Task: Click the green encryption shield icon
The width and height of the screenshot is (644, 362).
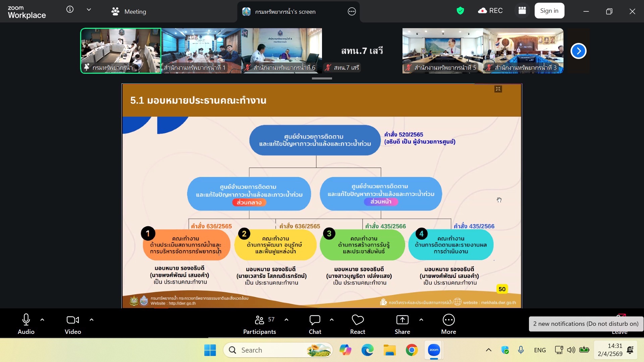Action: [x=460, y=11]
